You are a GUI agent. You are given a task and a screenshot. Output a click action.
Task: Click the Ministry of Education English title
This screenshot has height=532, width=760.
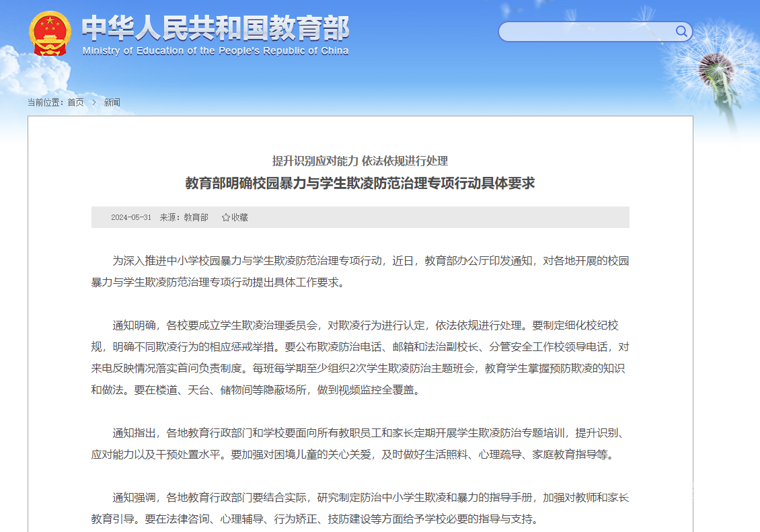[x=215, y=51]
